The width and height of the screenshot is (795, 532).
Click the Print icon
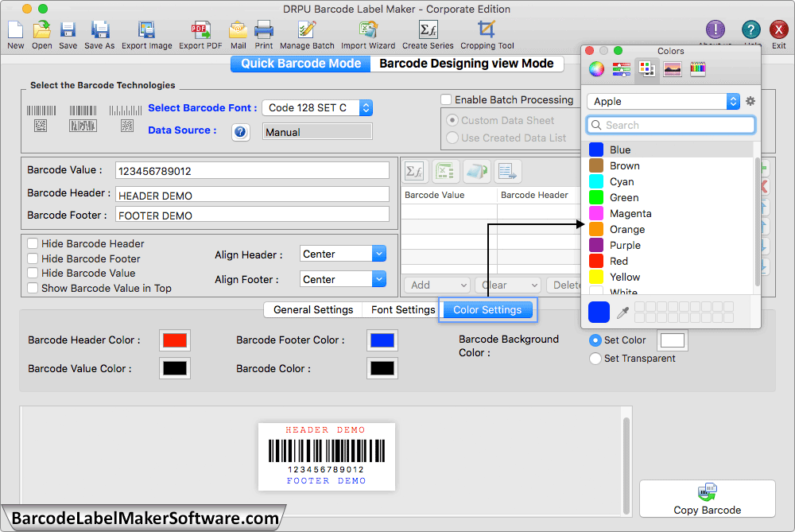(x=264, y=30)
